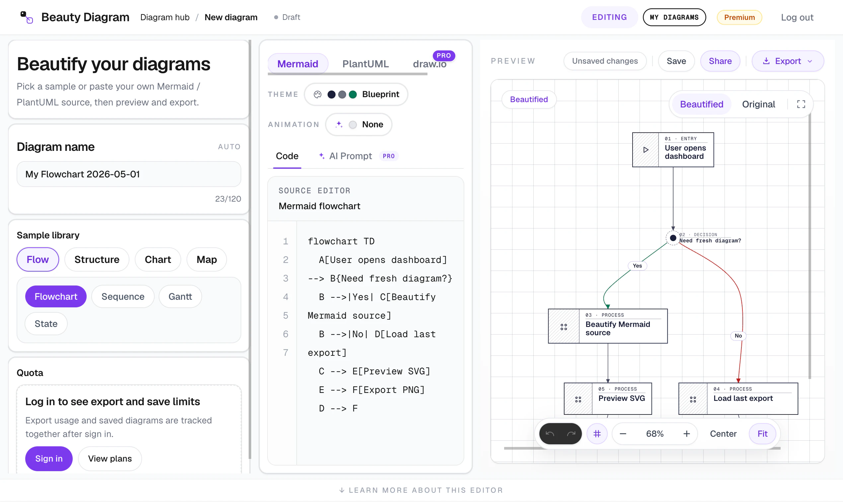Open the draw.io tab

[x=430, y=64]
